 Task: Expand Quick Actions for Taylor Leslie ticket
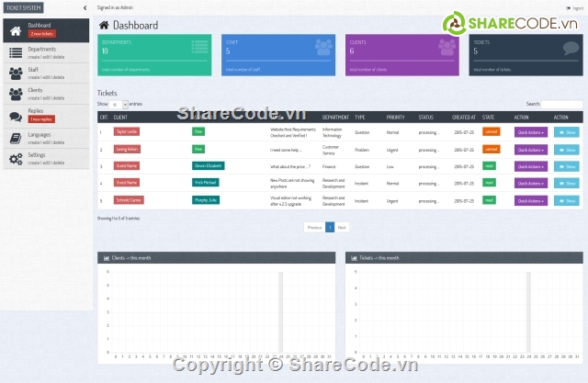pyautogui.click(x=531, y=132)
